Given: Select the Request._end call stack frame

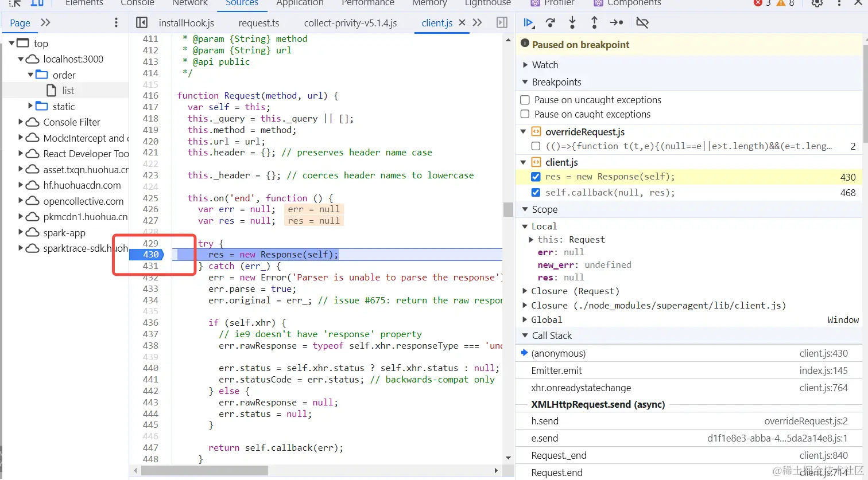Looking at the screenshot, I should tap(689, 455).
